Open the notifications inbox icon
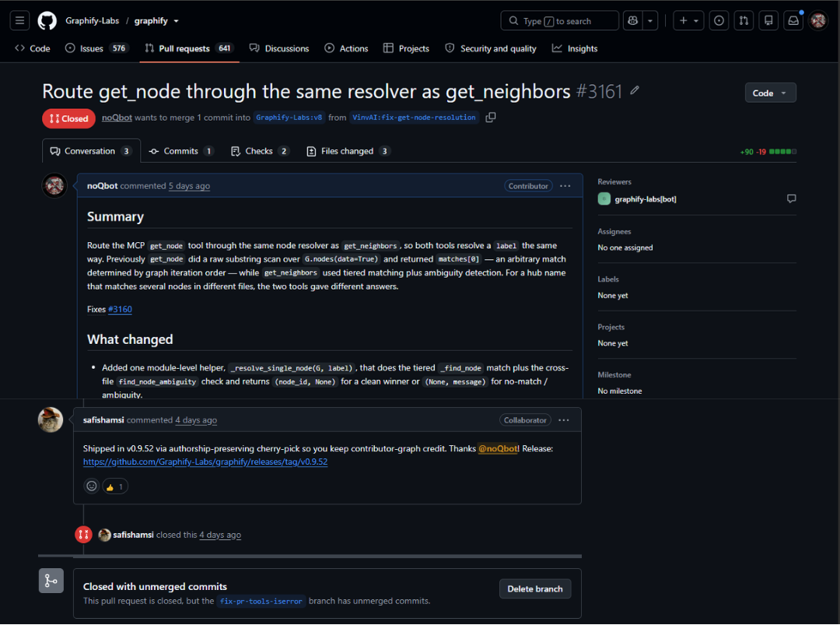This screenshot has height=625, width=840. pos(793,21)
